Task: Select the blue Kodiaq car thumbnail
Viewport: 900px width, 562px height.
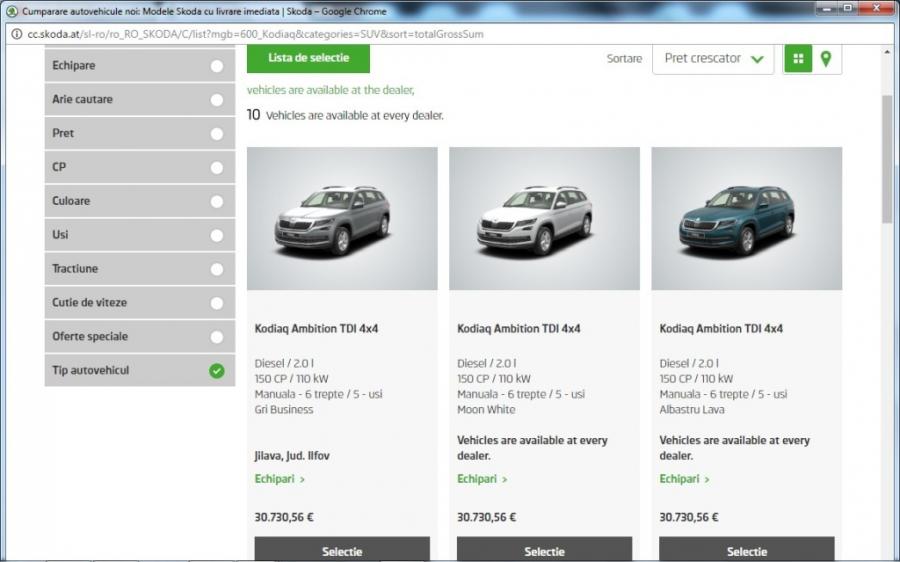Action: coord(746,218)
